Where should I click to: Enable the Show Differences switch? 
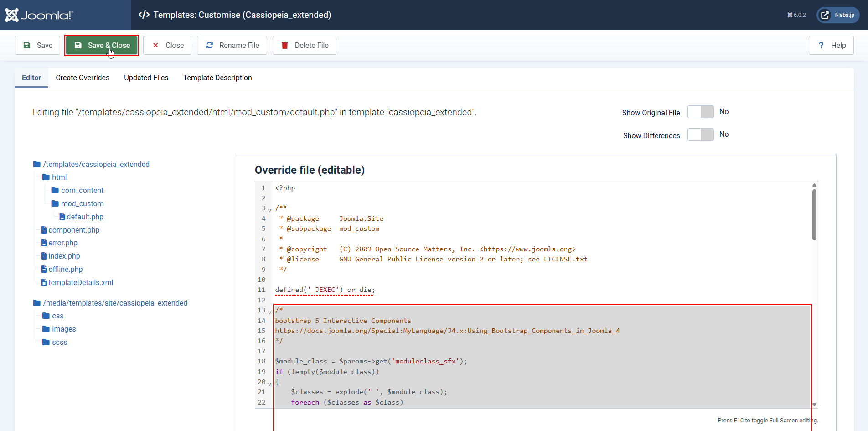tap(700, 135)
